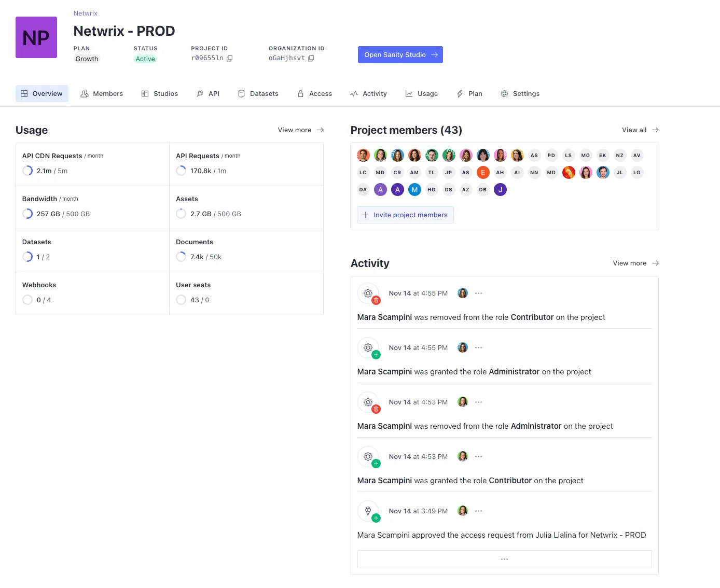Copy the organization ID oGaHjhsvt
720x588 pixels.
point(311,58)
